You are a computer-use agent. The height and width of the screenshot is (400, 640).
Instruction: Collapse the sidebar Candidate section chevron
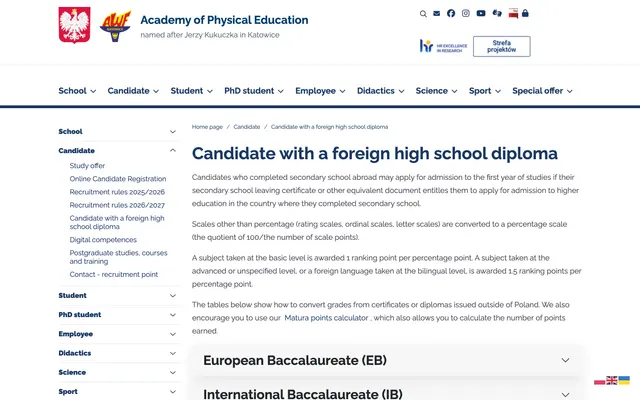(173, 151)
